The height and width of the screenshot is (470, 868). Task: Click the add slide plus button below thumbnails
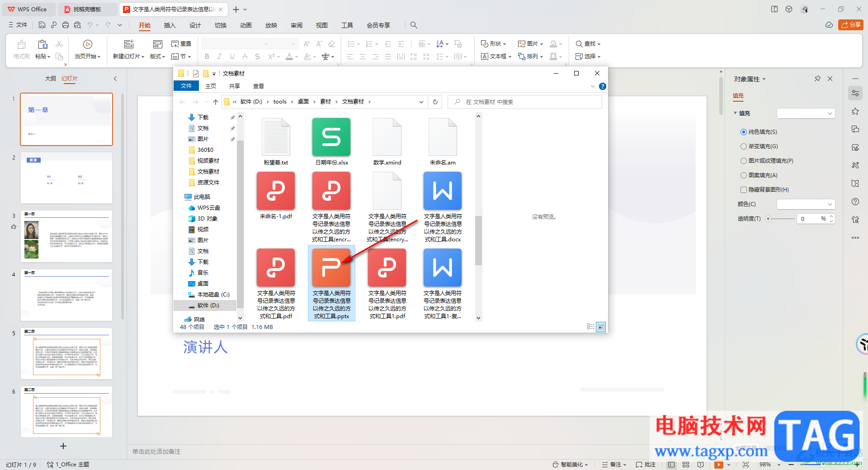pos(63,446)
